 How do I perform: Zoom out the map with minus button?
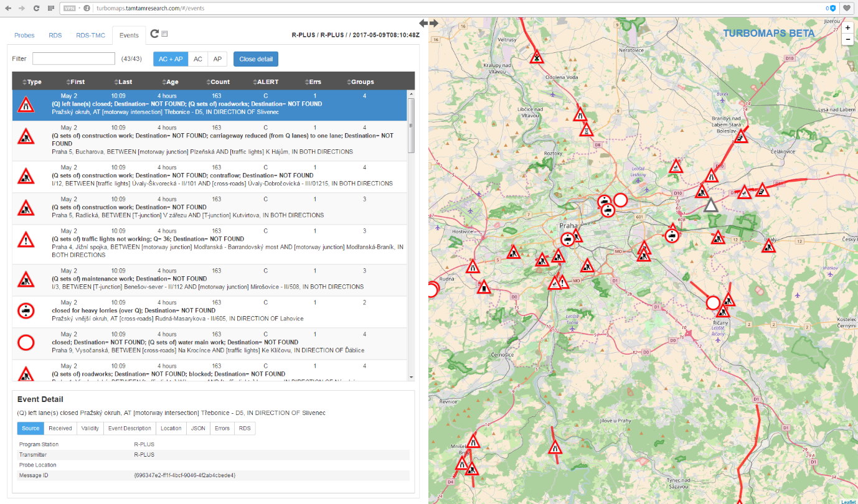click(847, 40)
